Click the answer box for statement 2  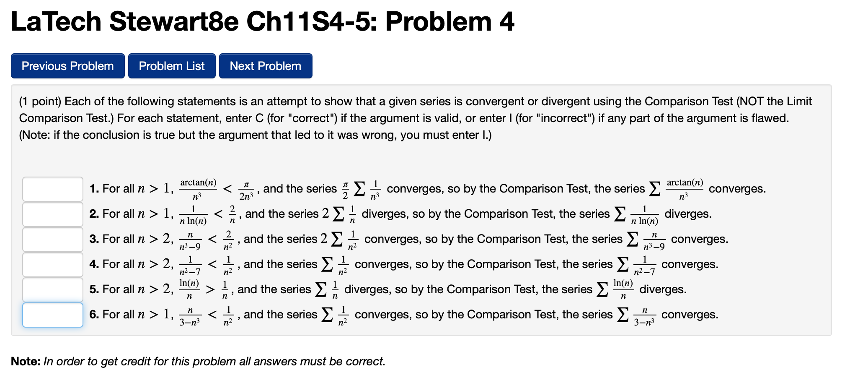52,214
